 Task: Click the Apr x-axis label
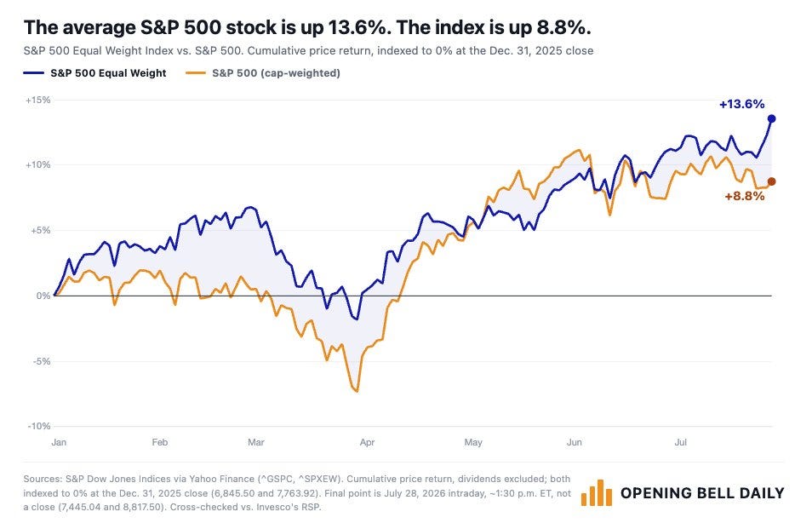[367, 442]
